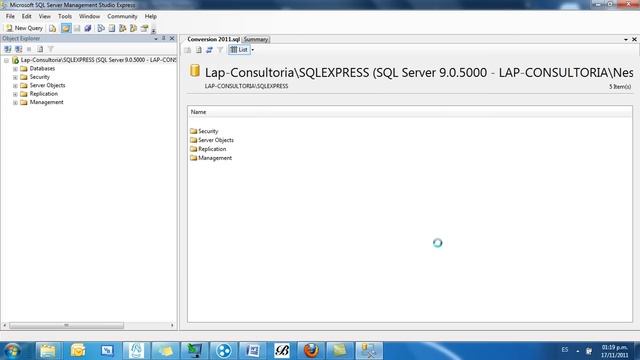Switch to the Conversion 2011.sql tab
Screen dimensions: 640x360
pos(213,39)
